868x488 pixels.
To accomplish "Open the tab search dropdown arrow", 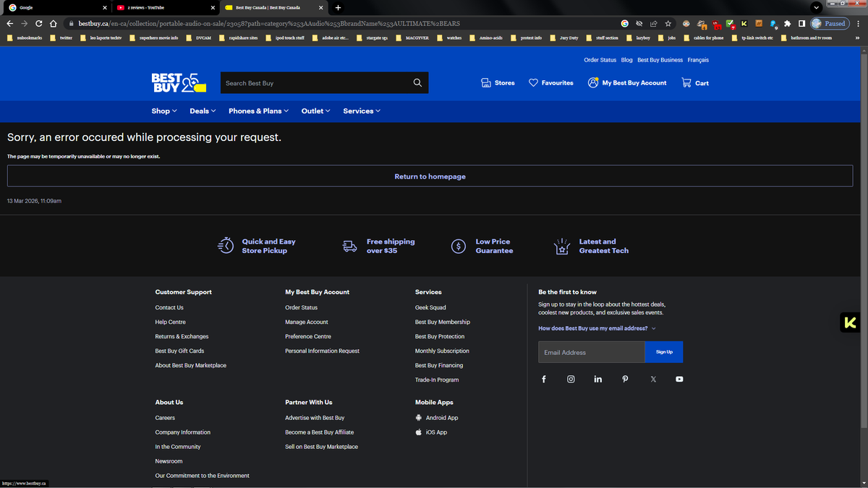I will [x=816, y=7].
